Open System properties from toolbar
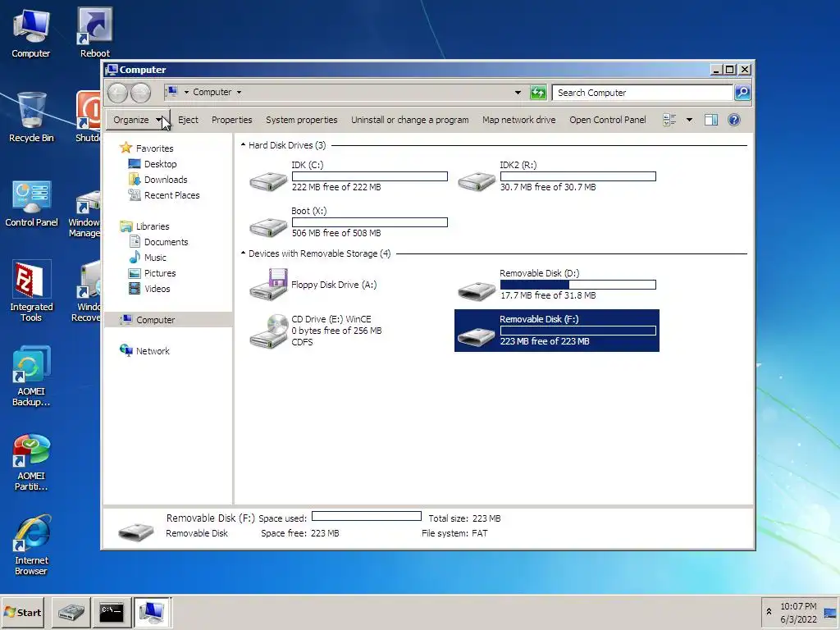 pyautogui.click(x=302, y=120)
